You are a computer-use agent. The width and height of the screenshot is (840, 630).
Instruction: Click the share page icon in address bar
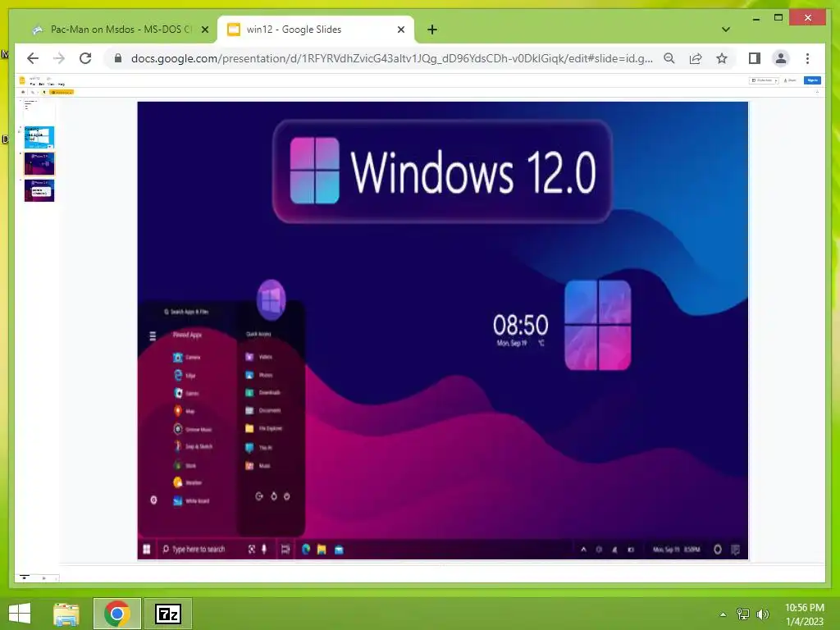pyautogui.click(x=696, y=58)
